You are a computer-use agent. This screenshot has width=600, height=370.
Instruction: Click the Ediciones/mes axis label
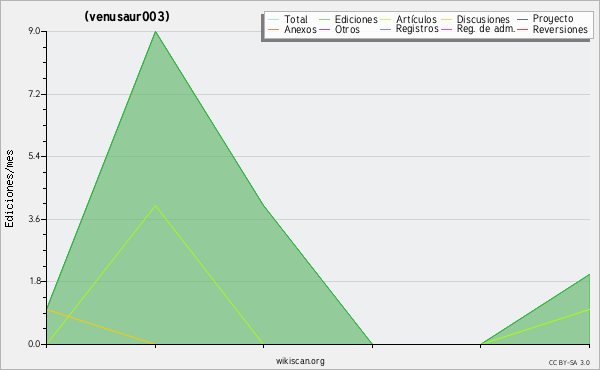[x=9, y=189]
